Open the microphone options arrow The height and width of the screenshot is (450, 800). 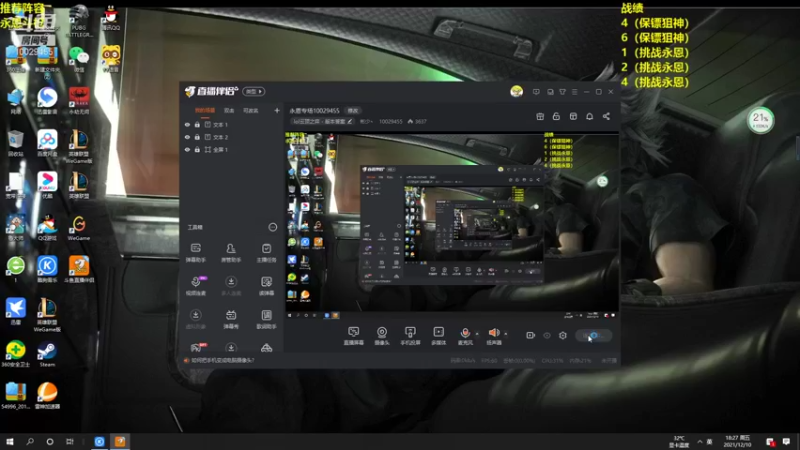478,334
